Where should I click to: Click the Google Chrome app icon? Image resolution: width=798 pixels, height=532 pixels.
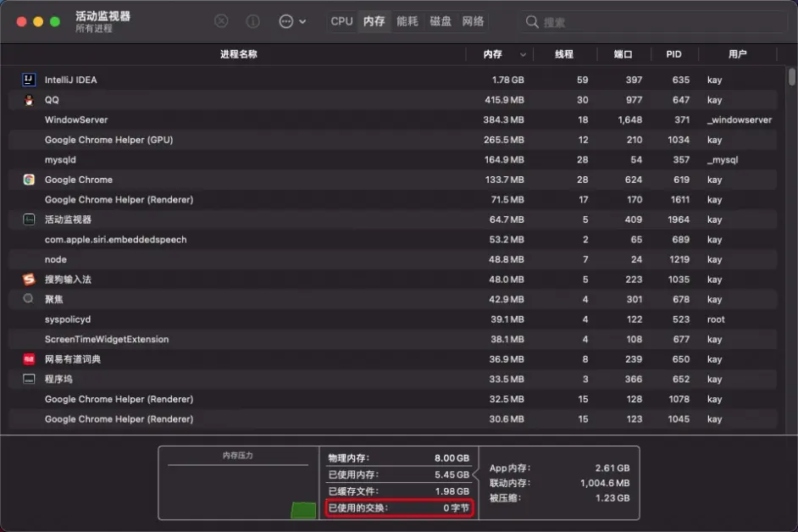click(x=29, y=180)
